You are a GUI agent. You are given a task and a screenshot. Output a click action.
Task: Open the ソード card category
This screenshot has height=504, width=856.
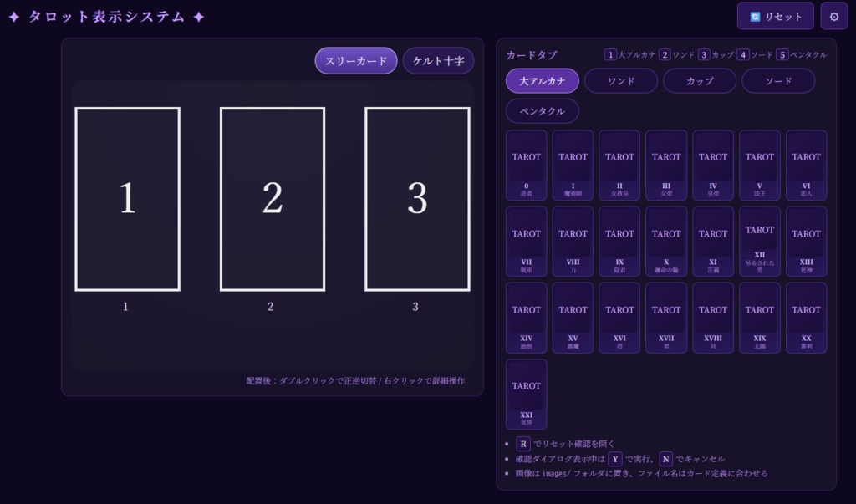pyautogui.click(x=778, y=81)
